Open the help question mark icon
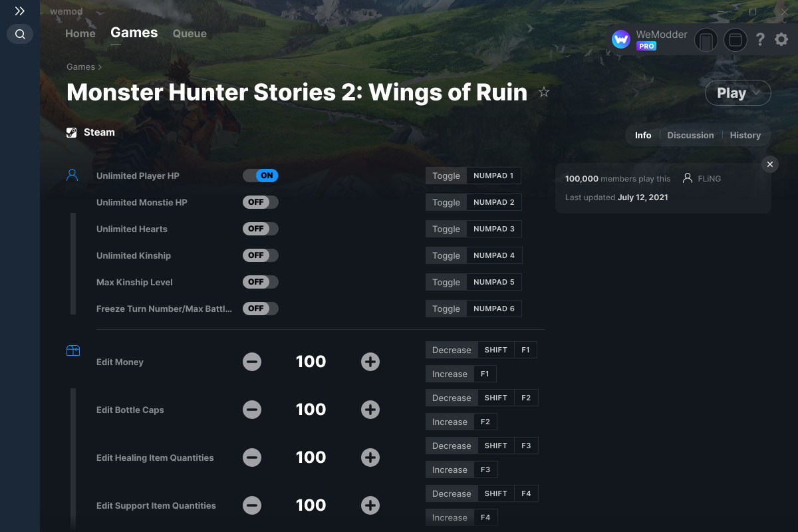 coord(760,40)
